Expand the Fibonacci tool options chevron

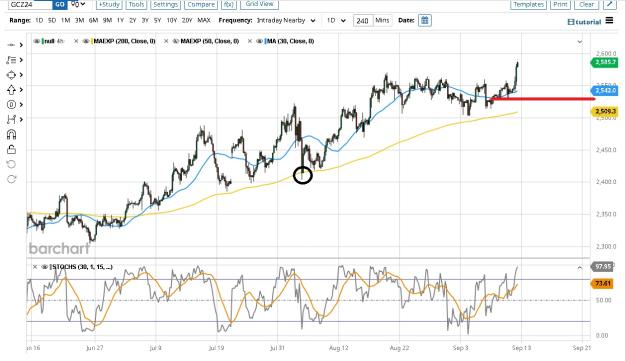pos(21,60)
